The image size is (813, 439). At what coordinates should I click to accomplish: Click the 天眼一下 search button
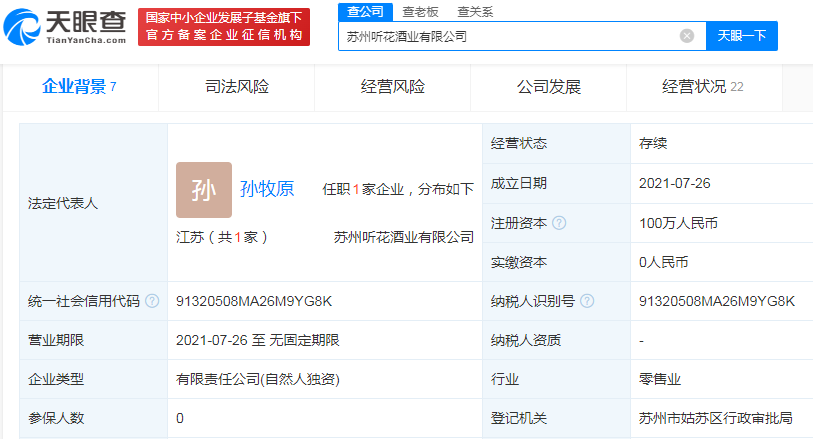(742, 36)
